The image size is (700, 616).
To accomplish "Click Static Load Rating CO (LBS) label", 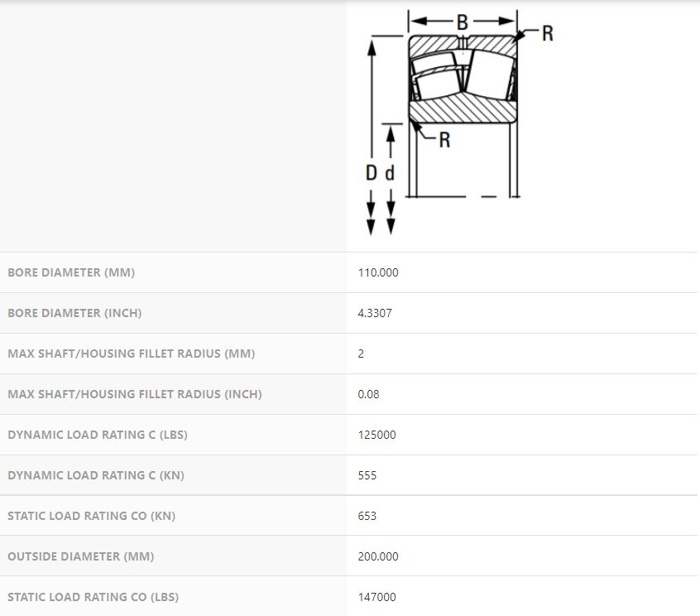I will coord(93,597).
